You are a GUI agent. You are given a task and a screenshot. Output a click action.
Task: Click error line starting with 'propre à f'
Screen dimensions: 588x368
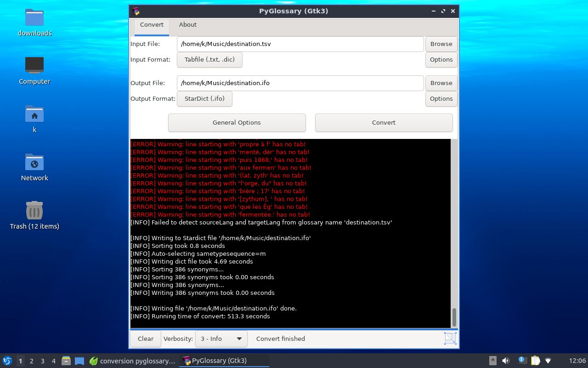[218, 144]
